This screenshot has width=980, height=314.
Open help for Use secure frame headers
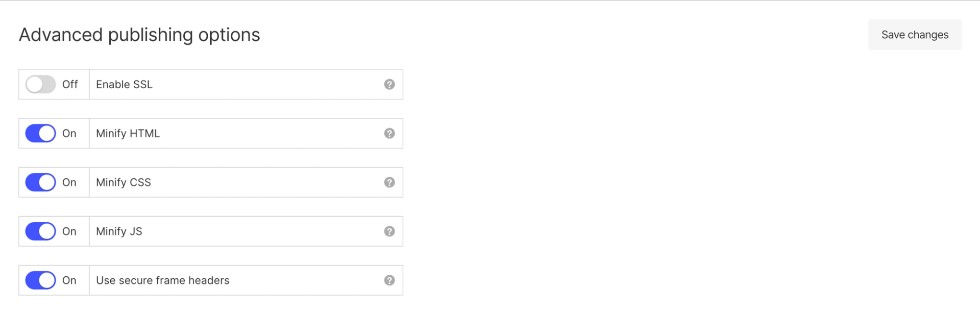[389, 280]
